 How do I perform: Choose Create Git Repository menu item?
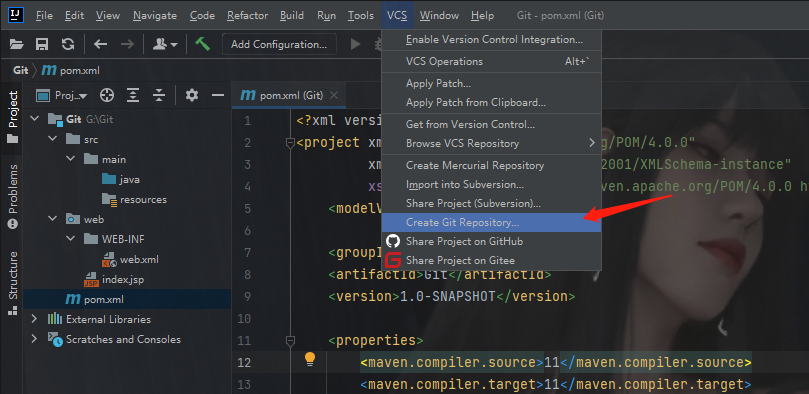pos(491,222)
